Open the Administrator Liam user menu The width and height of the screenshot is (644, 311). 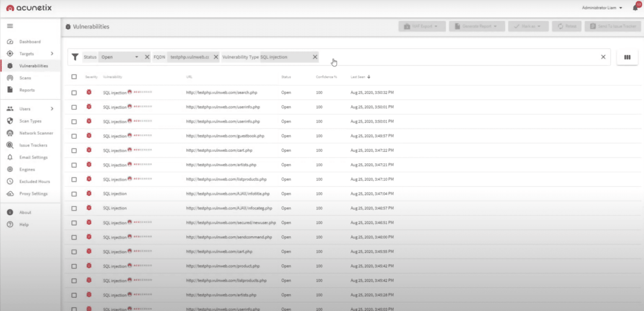pos(601,7)
